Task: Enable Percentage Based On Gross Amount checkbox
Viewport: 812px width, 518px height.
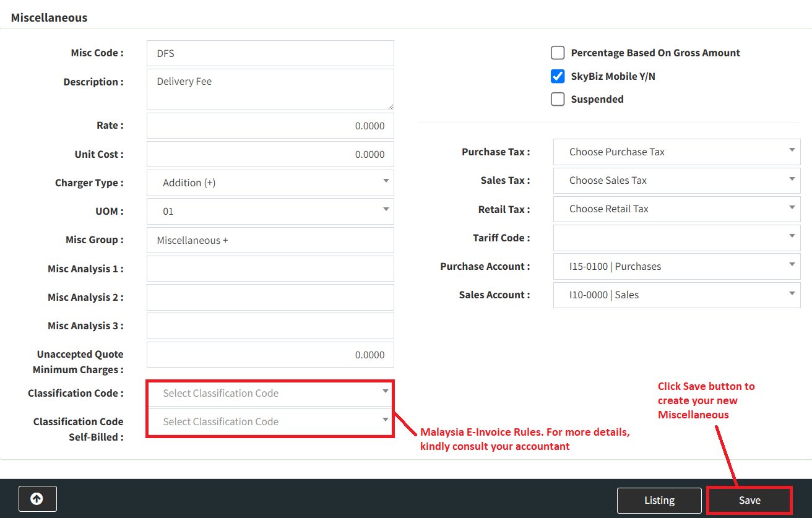Action: [x=558, y=53]
